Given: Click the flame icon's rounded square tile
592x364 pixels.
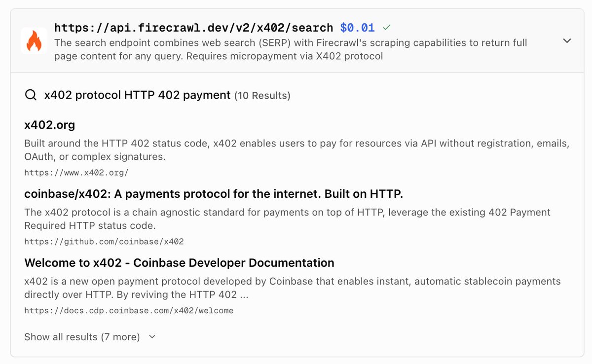Looking at the screenshot, I should tap(34, 41).
